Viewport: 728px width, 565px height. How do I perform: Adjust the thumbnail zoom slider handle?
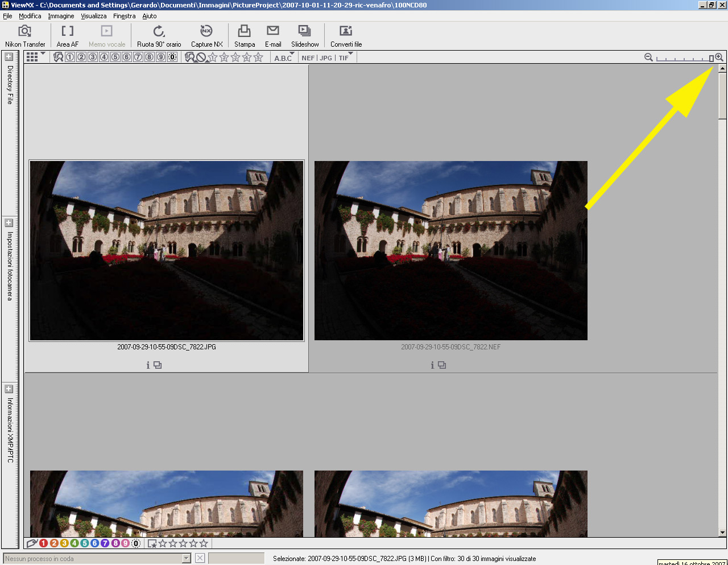[x=711, y=58]
